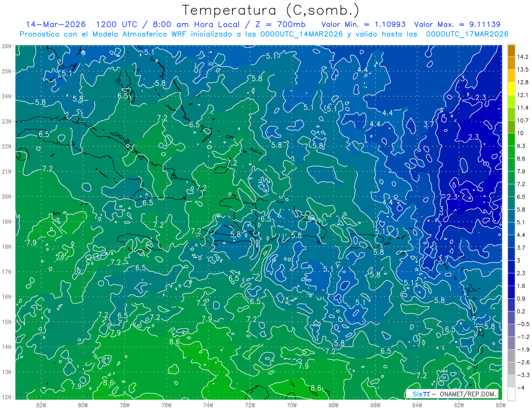The width and height of the screenshot is (532, 411).
Task: Click the '23N' latitude axis label
Action: [x=7, y=121]
